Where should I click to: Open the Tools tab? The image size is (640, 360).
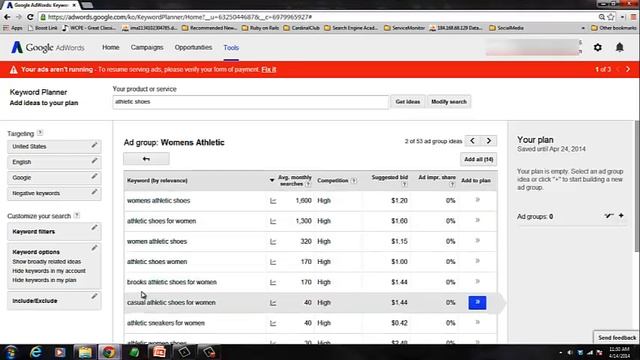pyautogui.click(x=231, y=48)
